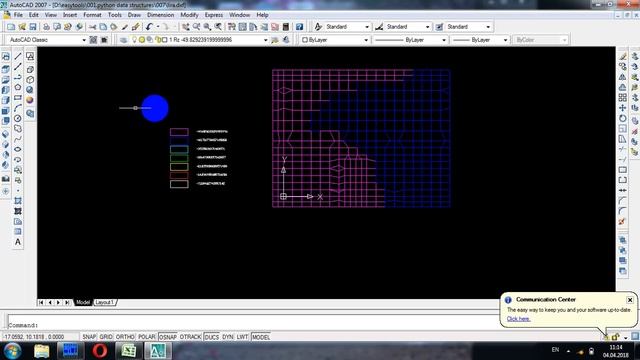The image size is (640, 360).
Task: Toggle ORTHO mode
Action: point(125,337)
